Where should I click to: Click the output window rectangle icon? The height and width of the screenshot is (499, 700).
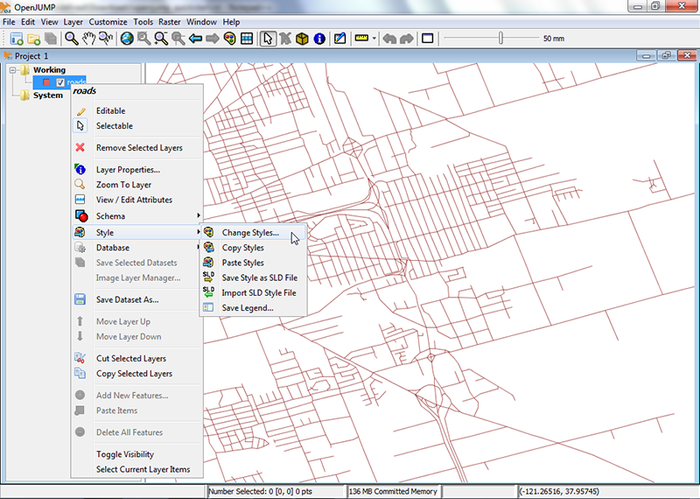(x=427, y=38)
